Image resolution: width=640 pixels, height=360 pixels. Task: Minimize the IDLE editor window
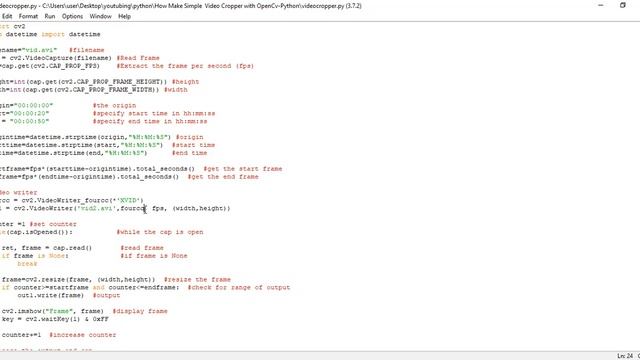point(601,5)
